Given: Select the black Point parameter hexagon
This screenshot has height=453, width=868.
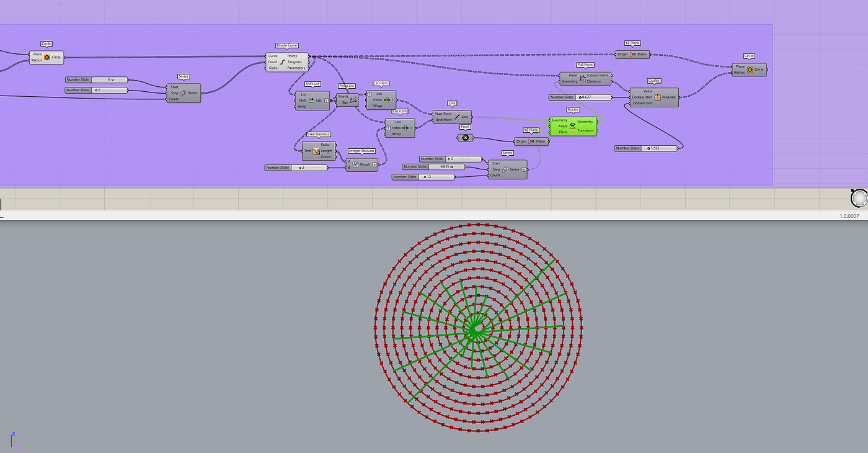Looking at the screenshot, I should (x=466, y=138).
